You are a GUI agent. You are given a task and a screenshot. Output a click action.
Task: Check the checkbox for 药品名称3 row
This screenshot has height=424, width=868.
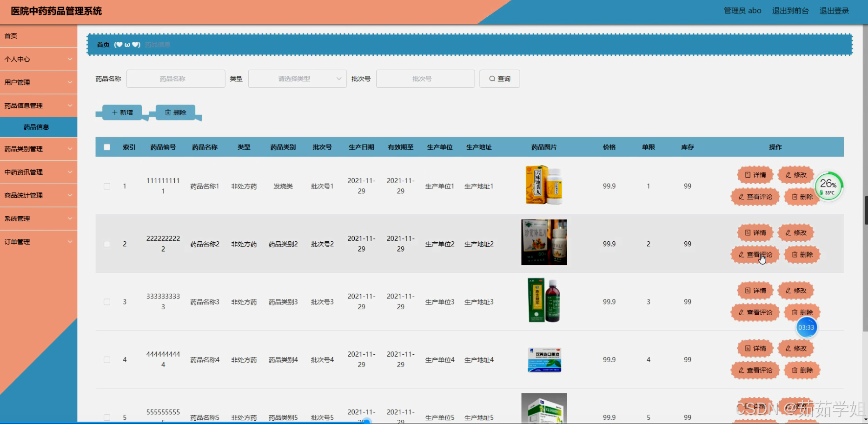(106, 302)
